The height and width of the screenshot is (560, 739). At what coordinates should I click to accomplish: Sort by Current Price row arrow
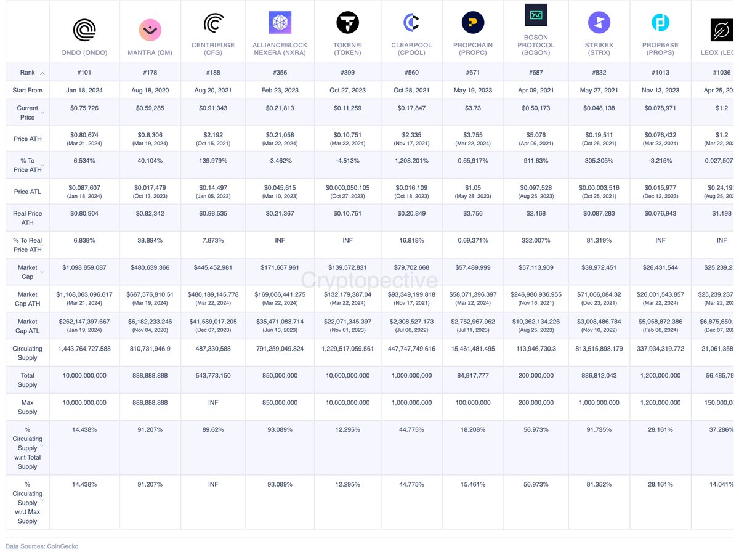coord(42,113)
